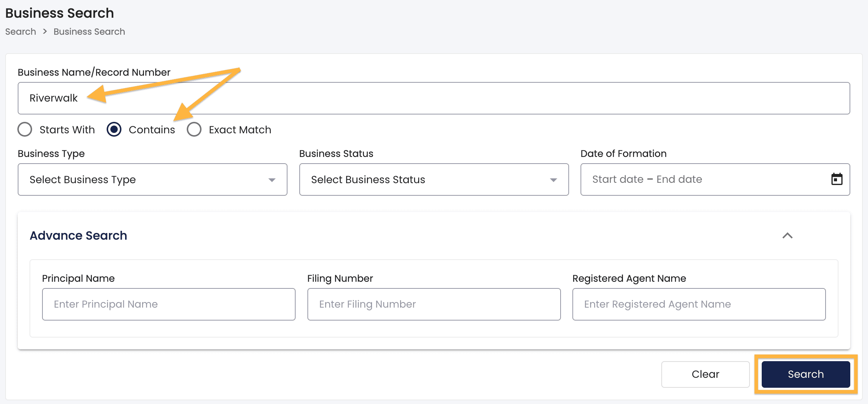This screenshot has width=868, height=404.
Task: Select the Contains radio button
Action: 114,130
